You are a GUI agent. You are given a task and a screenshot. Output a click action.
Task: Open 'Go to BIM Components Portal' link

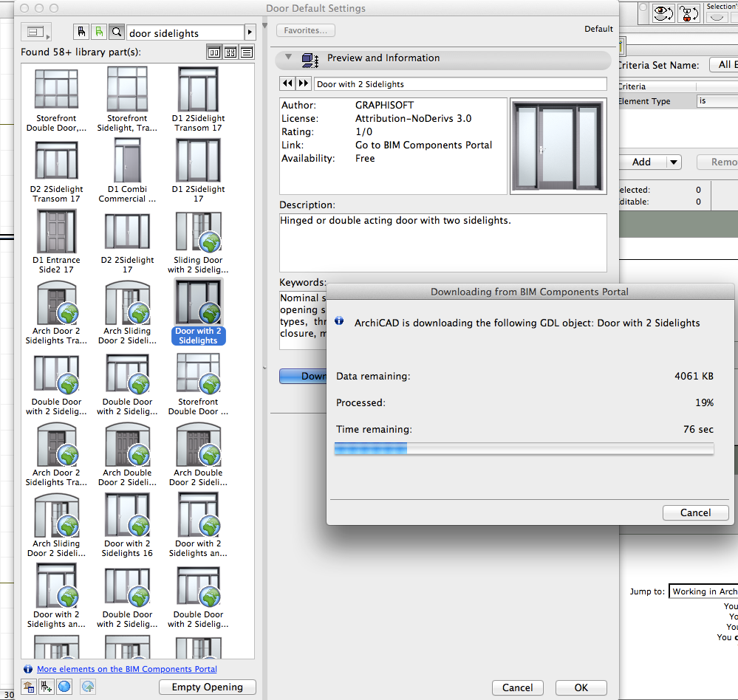[x=423, y=145]
